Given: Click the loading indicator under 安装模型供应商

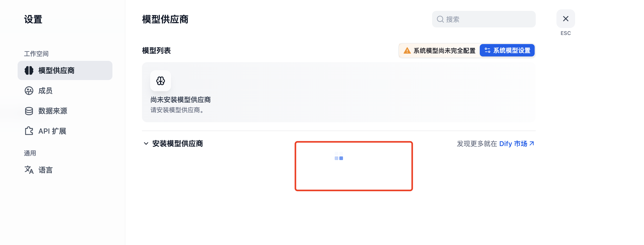Looking at the screenshot, I should pos(339,156).
